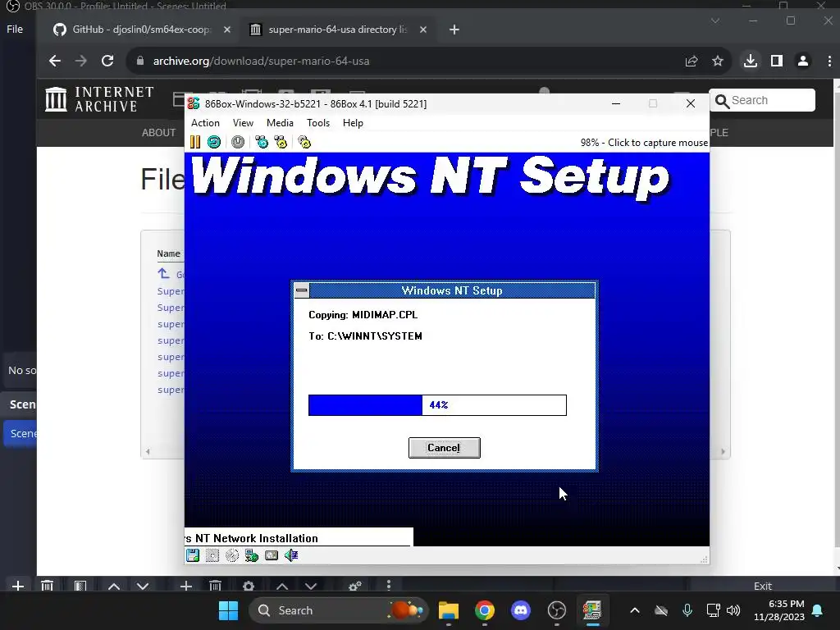Click the network card icon in 86Box status bar
The height and width of the screenshot is (630, 840).
pyautogui.click(x=252, y=555)
